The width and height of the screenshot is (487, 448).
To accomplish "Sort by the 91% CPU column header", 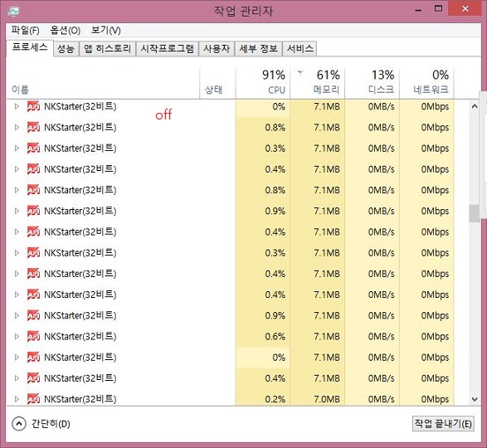I will tap(263, 84).
